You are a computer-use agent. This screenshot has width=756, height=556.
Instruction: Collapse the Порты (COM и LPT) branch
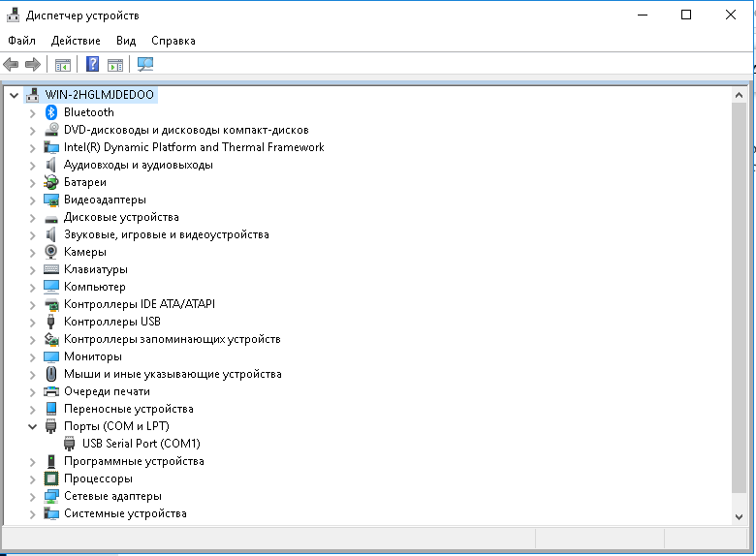[32, 426]
